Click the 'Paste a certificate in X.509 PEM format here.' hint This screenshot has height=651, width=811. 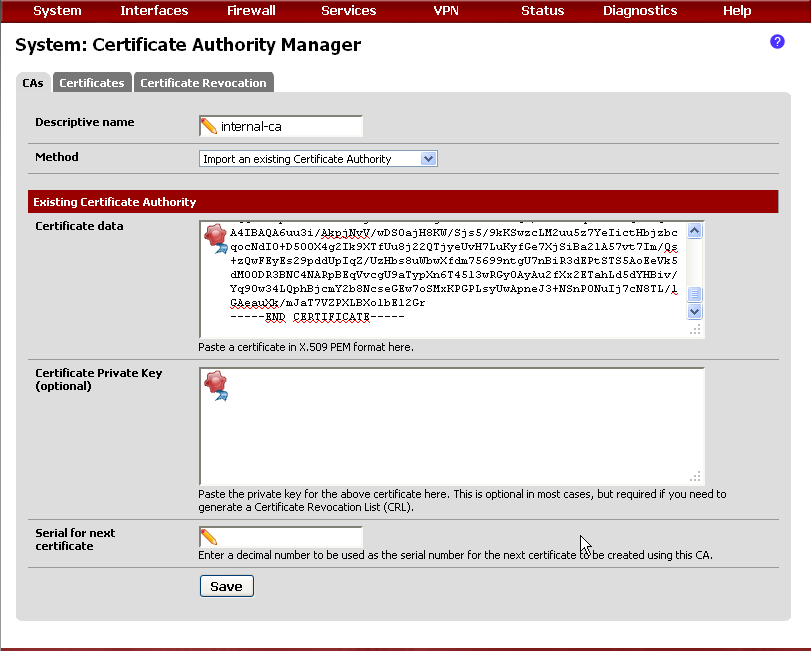pyautogui.click(x=306, y=347)
